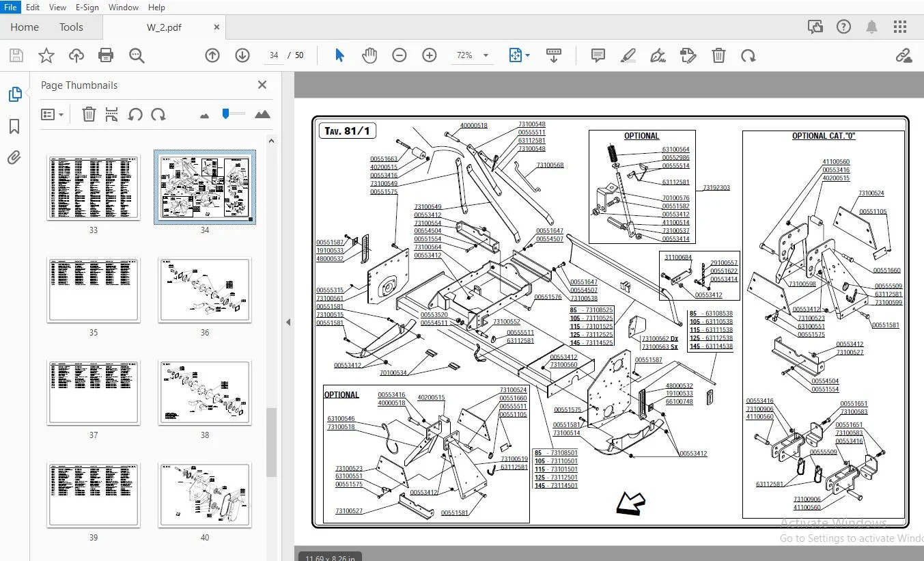
Task: Zoom in with the plus button
Action: click(x=430, y=55)
